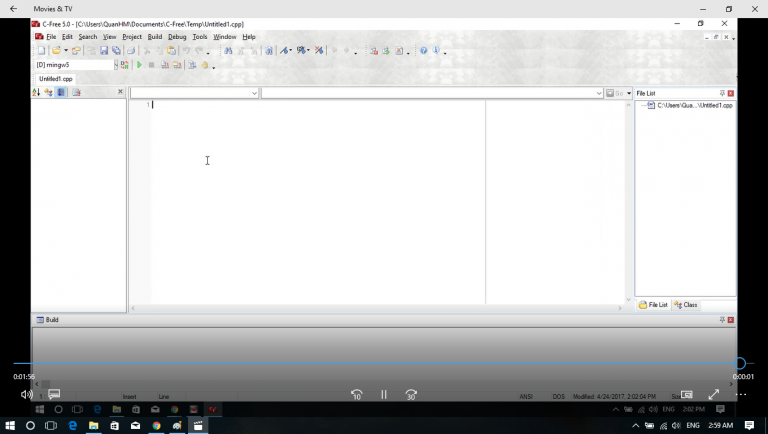Open the Build menu in C-Free
The image size is (768, 434).
[155, 37]
